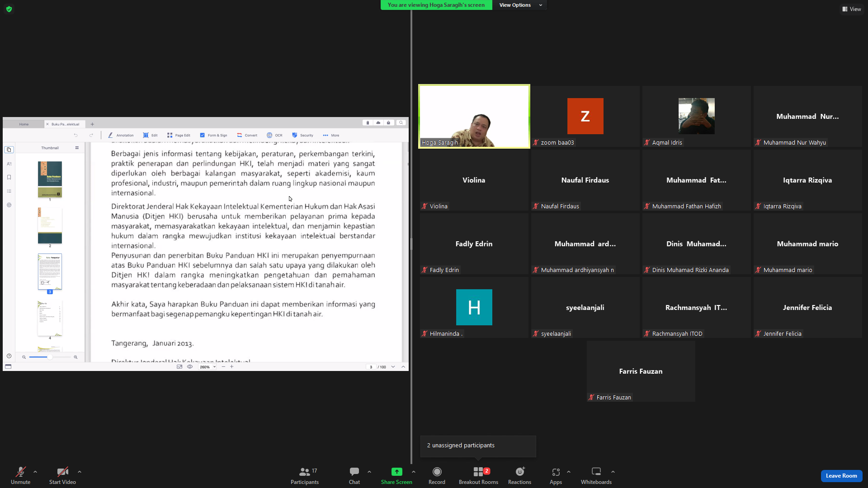The image size is (868, 488).
Task: Go to previous page with up chevron
Action: coord(403,367)
